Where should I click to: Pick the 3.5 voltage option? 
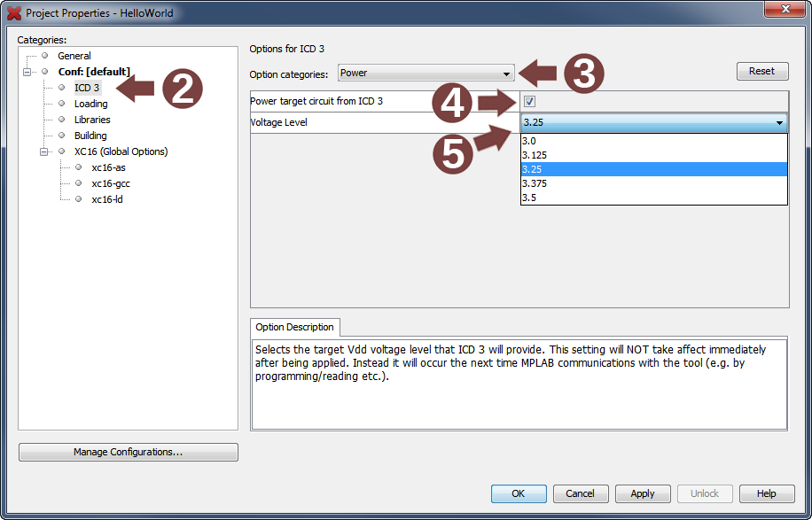coord(529,198)
